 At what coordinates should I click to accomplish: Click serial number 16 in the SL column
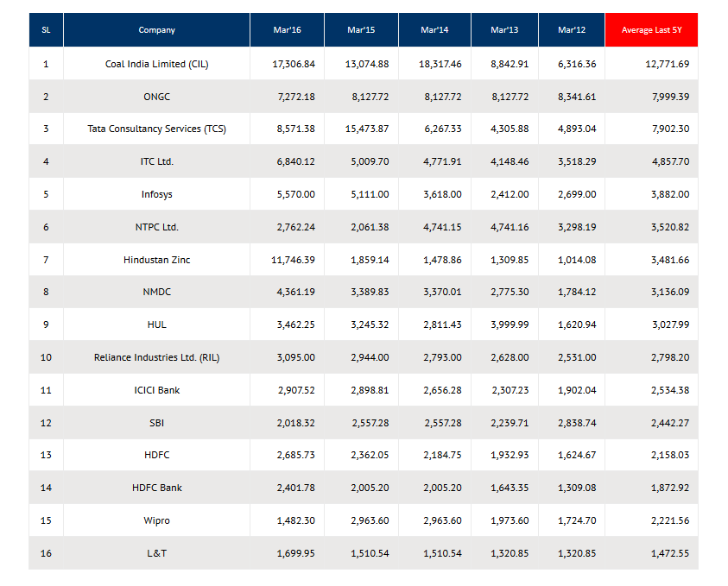pyautogui.click(x=46, y=553)
